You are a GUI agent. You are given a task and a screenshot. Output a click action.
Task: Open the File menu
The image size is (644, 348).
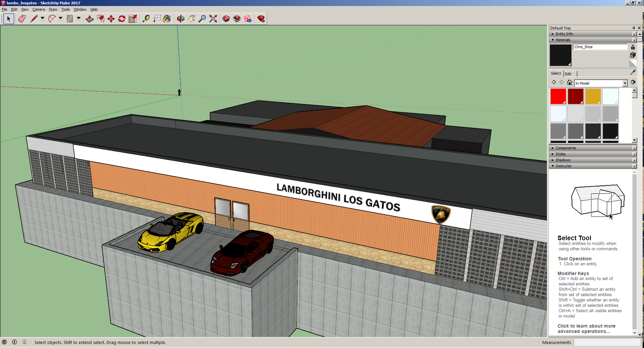(x=4, y=9)
